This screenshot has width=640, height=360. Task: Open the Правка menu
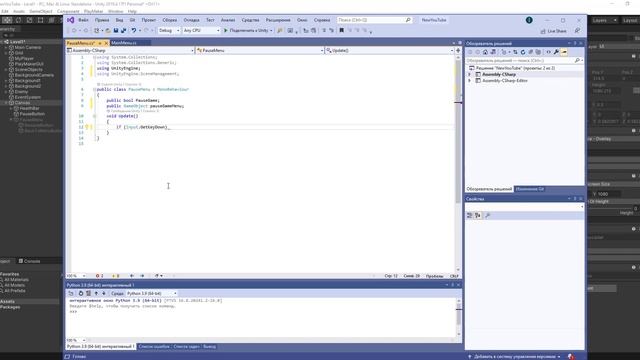[x=102, y=20]
